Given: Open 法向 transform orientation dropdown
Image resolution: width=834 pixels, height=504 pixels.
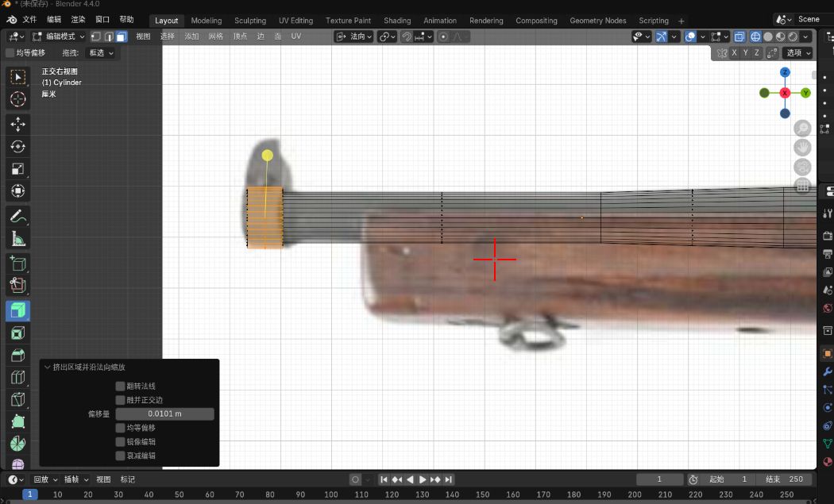Looking at the screenshot, I should 354,37.
